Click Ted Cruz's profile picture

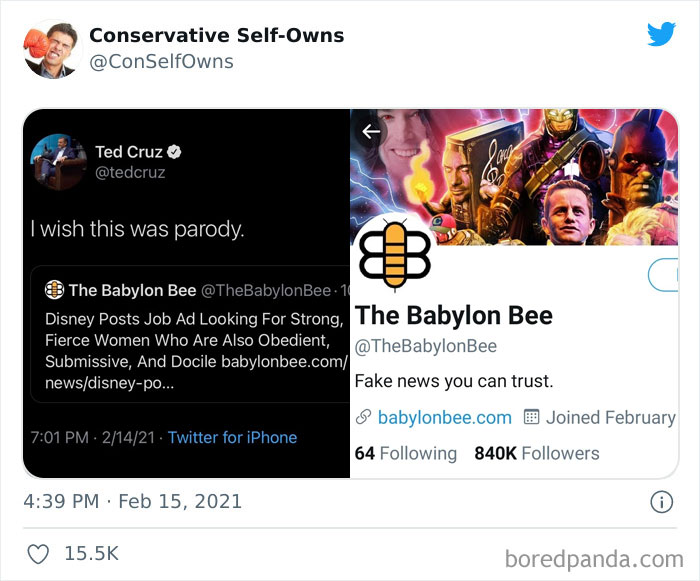pyautogui.click(x=58, y=162)
